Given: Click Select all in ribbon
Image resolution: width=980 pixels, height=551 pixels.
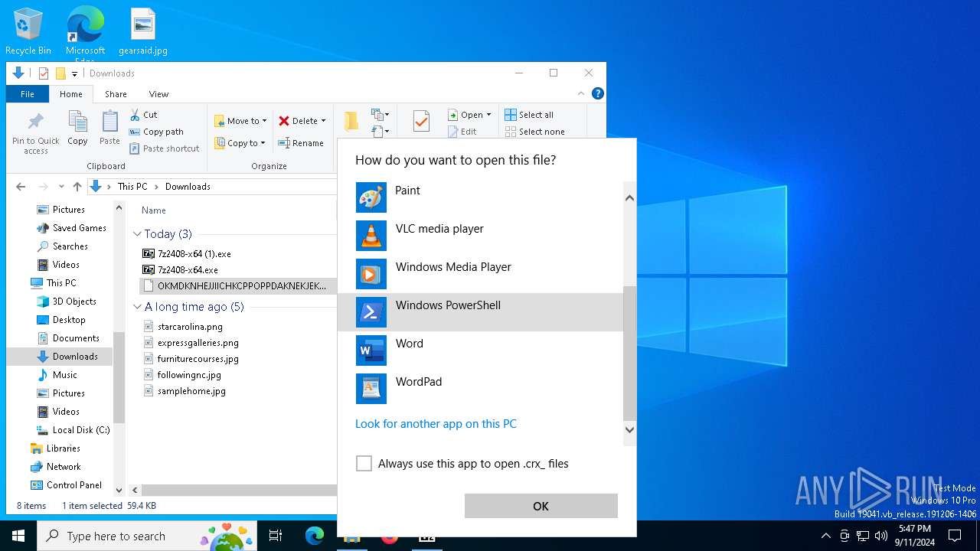Looking at the screenshot, I should (529, 115).
